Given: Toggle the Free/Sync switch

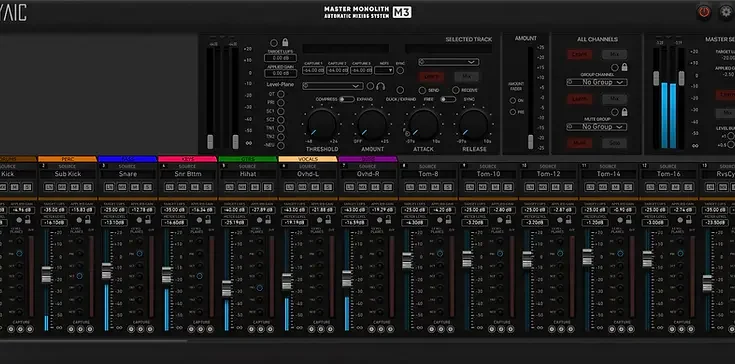Looking at the screenshot, I should [448, 99].
